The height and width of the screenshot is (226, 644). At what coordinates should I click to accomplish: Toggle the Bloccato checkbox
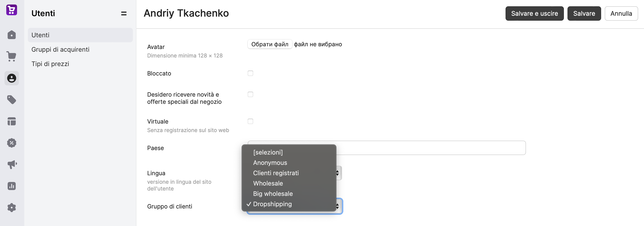[250, 73]
